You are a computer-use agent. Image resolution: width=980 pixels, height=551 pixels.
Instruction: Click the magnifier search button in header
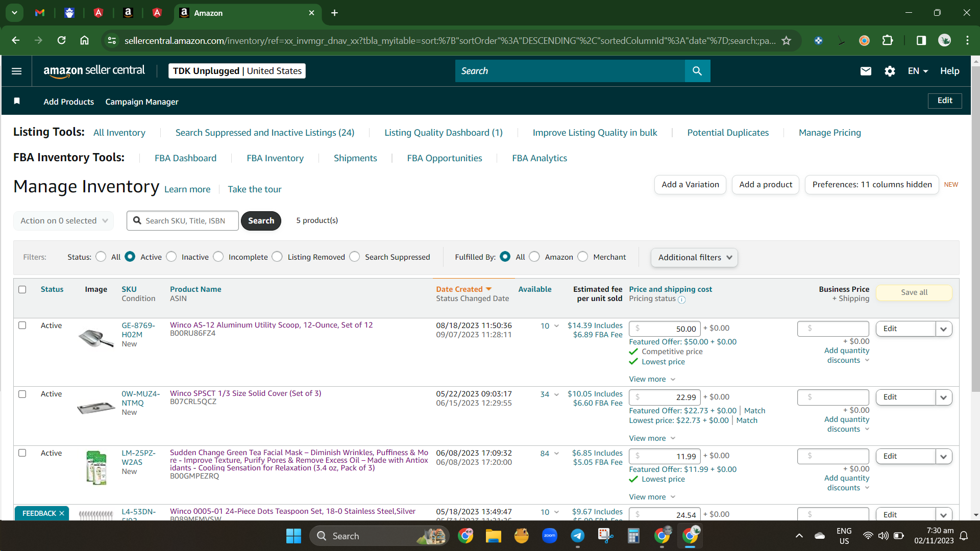pyautogui.click(x=697, y=71)
